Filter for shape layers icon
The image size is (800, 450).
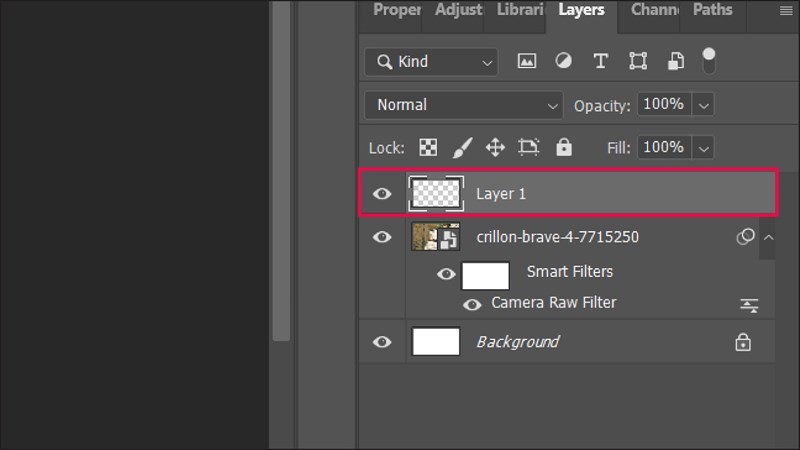638,61
